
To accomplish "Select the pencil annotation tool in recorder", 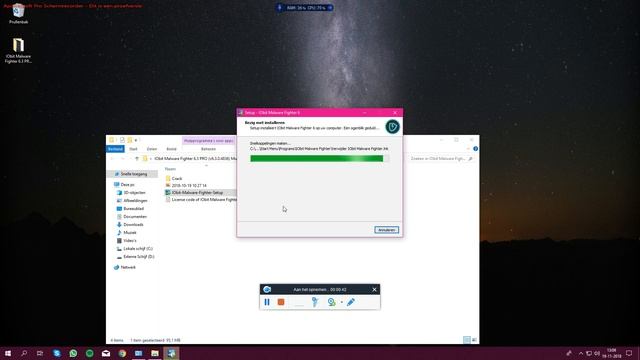I will (351, 302).
